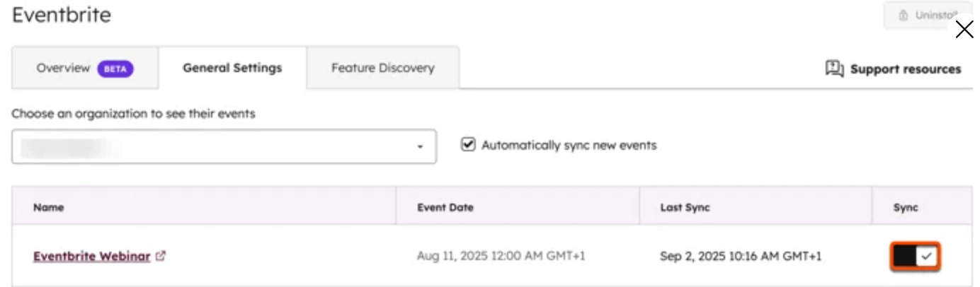Toggle the Sync switch for Eventbrite Webinar
The image size is (980, 287).
click(915, 256)
